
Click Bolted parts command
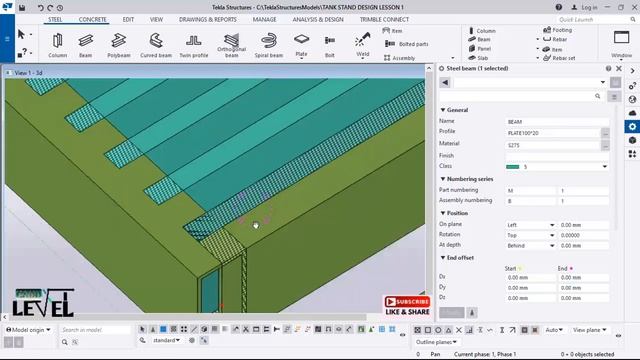click(x=407, y=44)
